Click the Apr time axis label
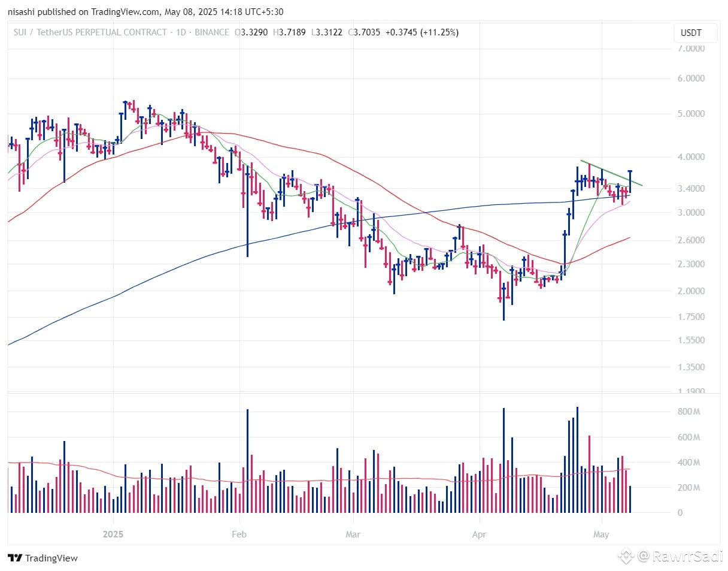 pos(480,534)
